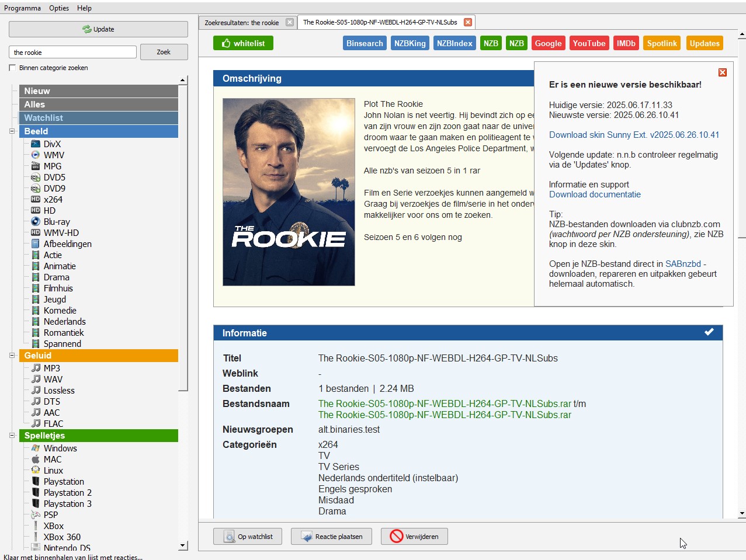
Task: Click the NZBIndex button
Action: [x=454, y=43]
